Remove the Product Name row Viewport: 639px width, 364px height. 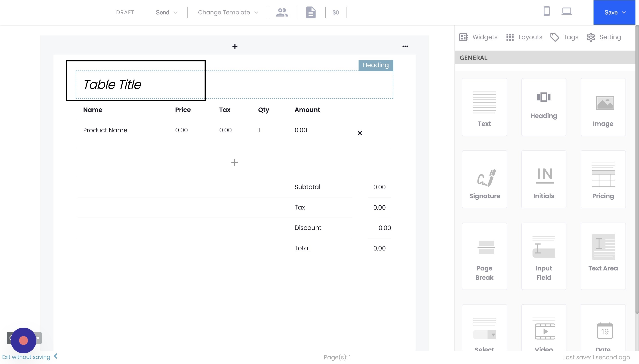[359, 133]
